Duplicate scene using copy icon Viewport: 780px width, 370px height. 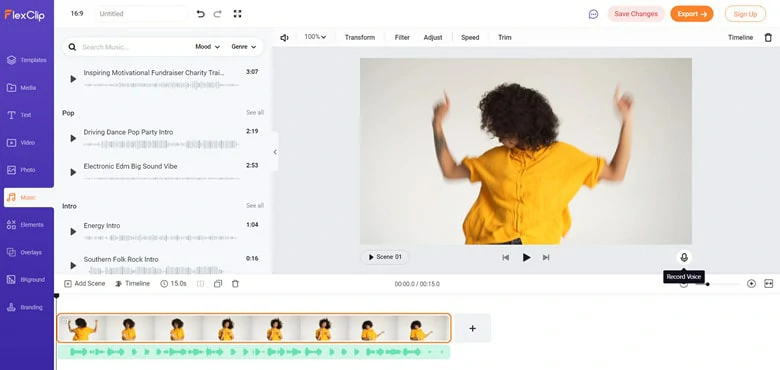218,284
